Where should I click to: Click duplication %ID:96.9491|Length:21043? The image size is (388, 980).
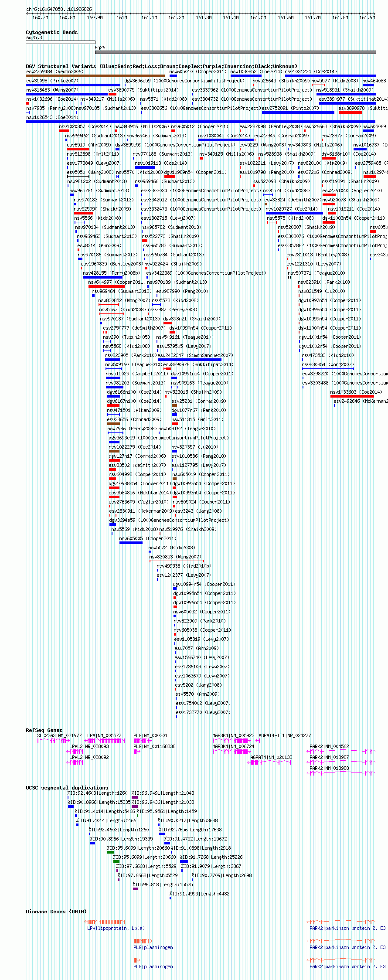click(163, 793)
